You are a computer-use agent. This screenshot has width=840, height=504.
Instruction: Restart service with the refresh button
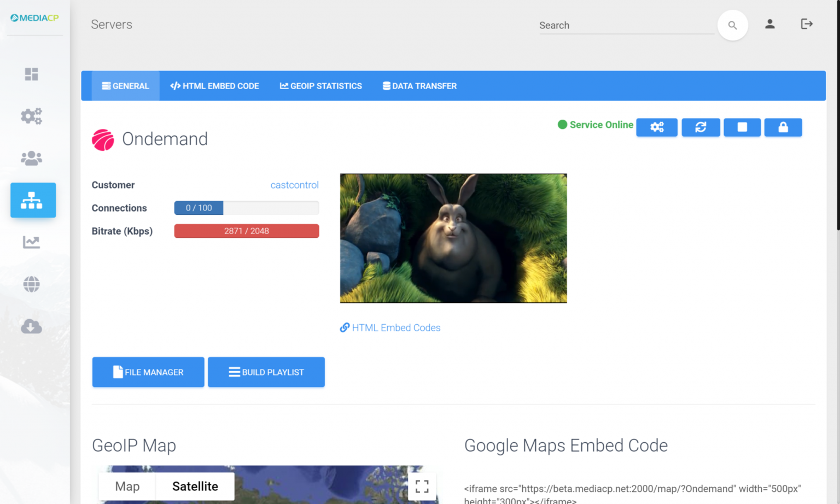tap(701, 127)
